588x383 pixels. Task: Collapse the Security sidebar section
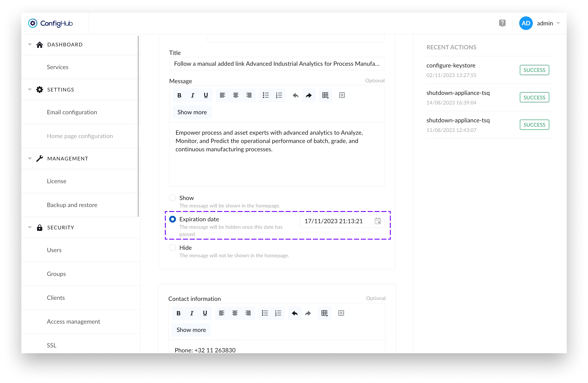[30, 227]
